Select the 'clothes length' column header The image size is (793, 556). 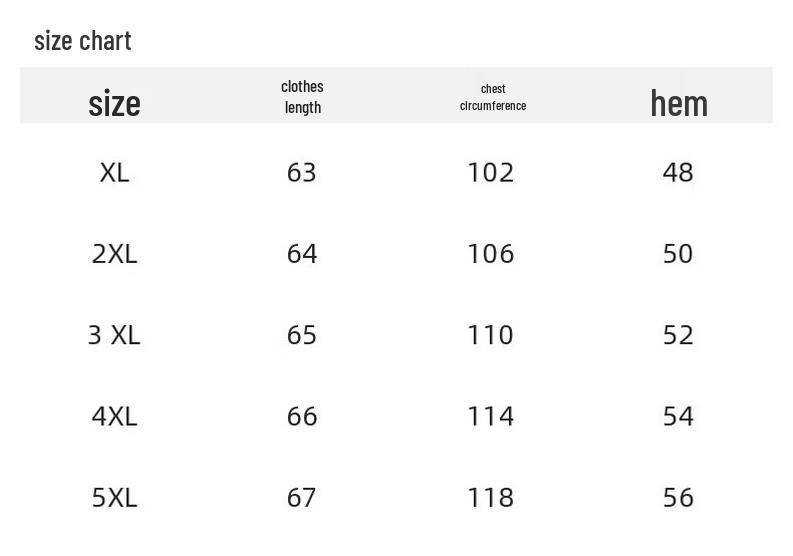[x=302, y=97]
